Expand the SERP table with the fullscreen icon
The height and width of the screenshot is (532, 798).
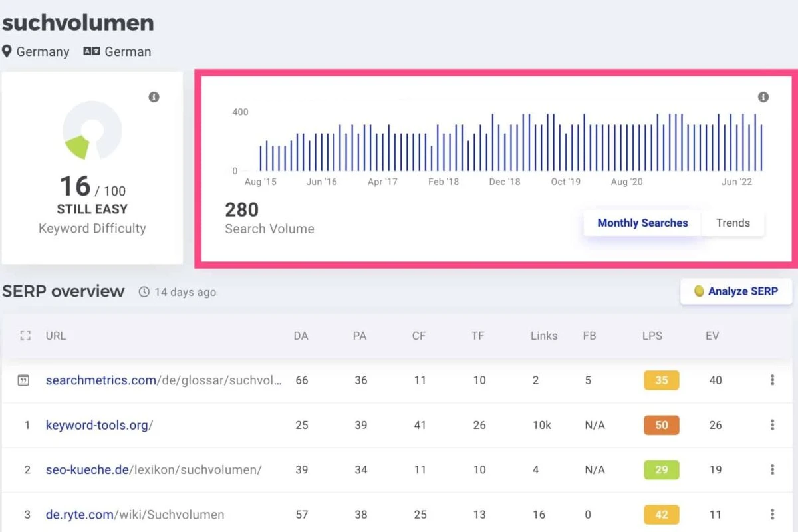click(x=25, y=336)
